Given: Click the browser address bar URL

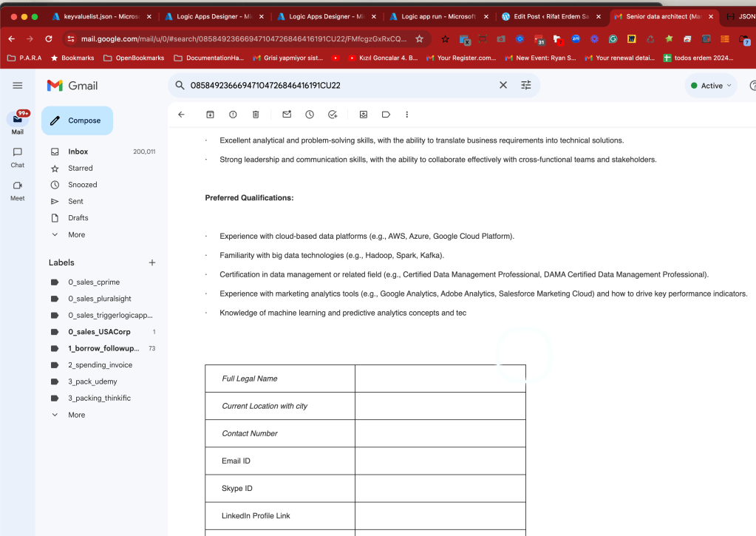Looking at the screenshot, I should [243, 38].
